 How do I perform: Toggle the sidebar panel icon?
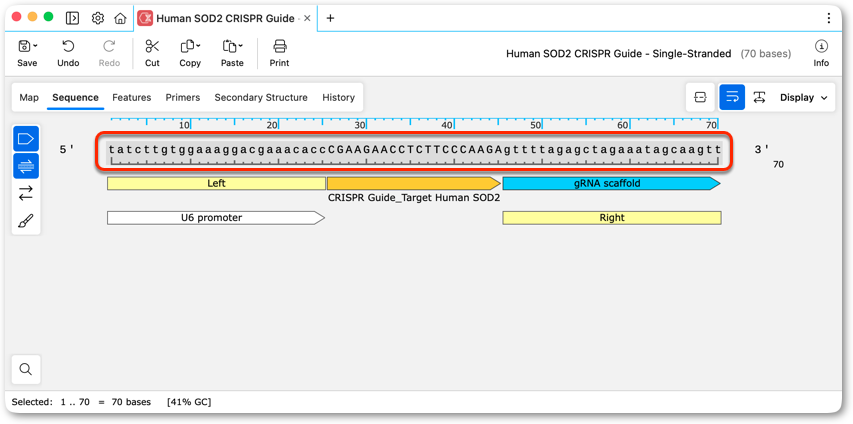coord(72,18)
